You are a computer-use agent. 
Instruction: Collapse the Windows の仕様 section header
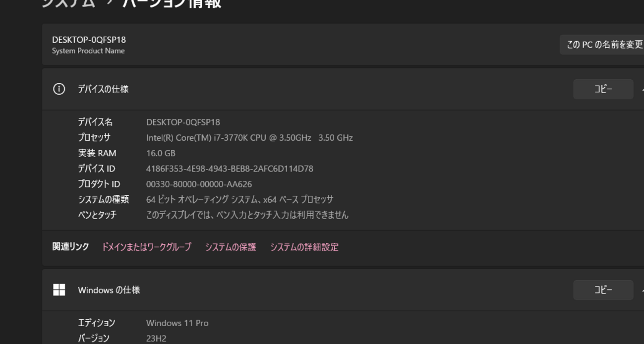pyautogui.click(x=343, y=290)
